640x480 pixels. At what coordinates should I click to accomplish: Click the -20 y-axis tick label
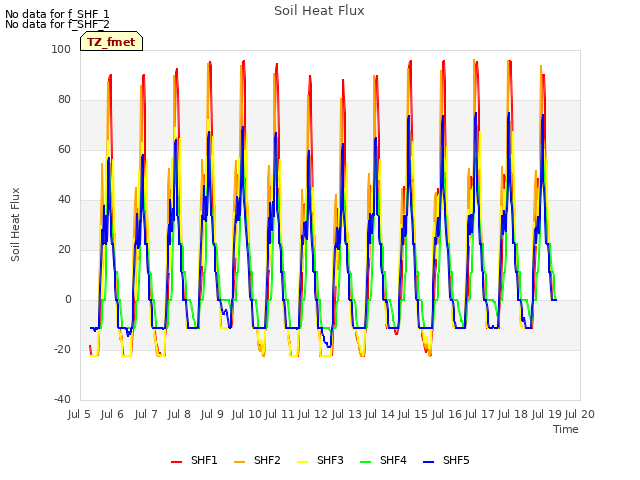coord(62,349)
